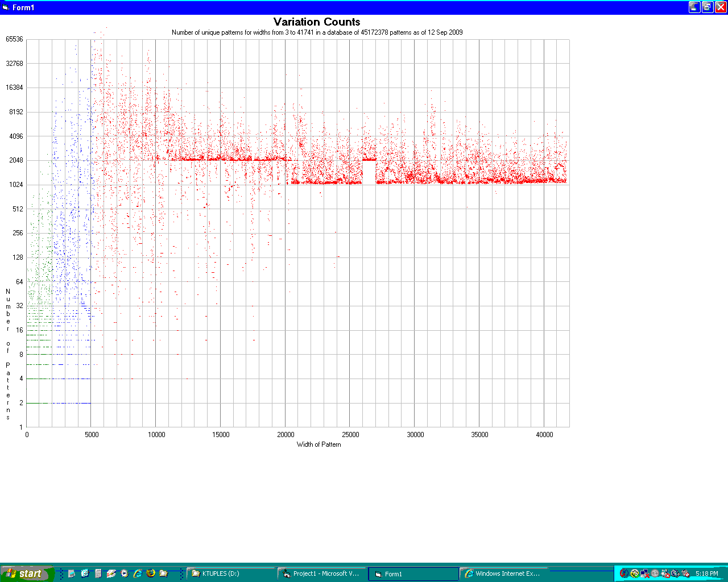
Task: Click the 128 y-axis label
Action: [18, 257]
